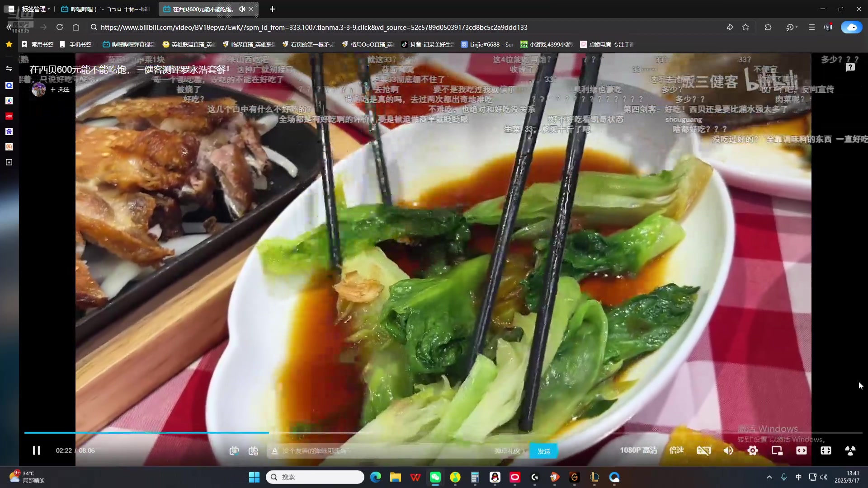Toggle wide screen mode
The width and height of the screenshot is (868, 488).
pyautogui.click(x=802, y=450)
